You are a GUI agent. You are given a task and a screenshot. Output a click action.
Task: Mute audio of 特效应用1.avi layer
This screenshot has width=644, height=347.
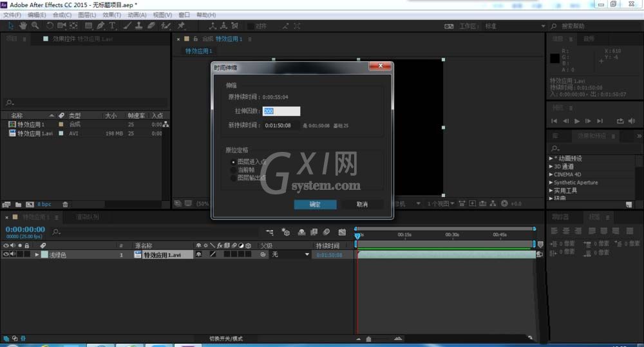click(x=13, y=254)
